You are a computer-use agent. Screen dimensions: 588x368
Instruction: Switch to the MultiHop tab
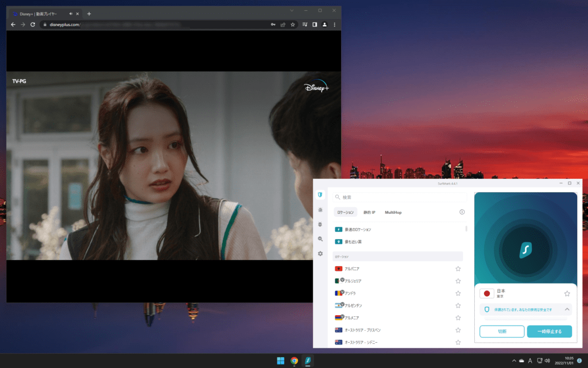point(393,212)
